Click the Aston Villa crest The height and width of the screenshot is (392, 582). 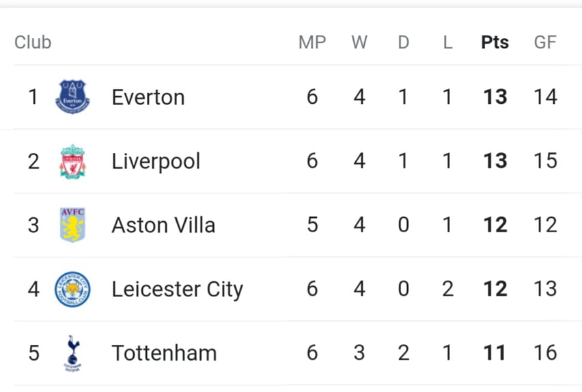[x=72, y=225]
